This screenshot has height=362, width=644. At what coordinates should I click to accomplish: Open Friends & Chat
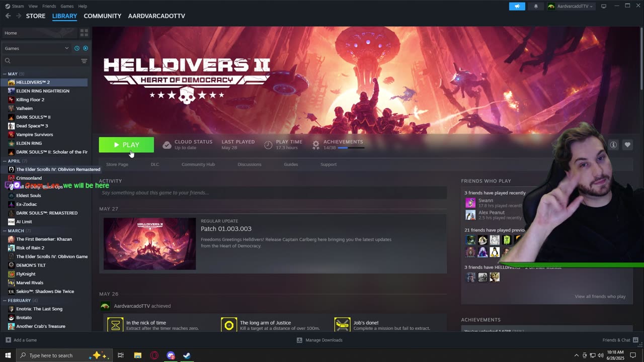pyautogui.click(x=620, y=340)
